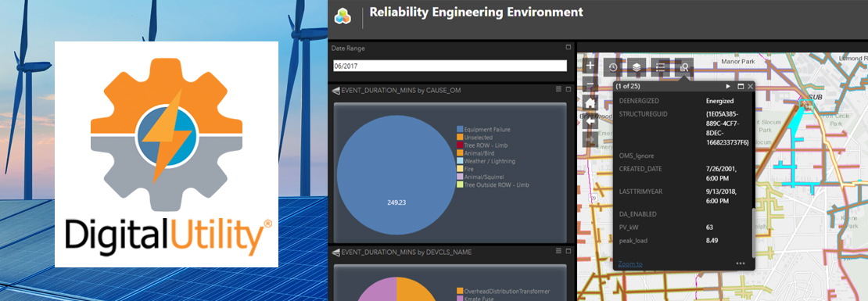Viewport: 868px width, 301px height.
Task: Click the Zoom to link in popup
Action: [630, 264]
